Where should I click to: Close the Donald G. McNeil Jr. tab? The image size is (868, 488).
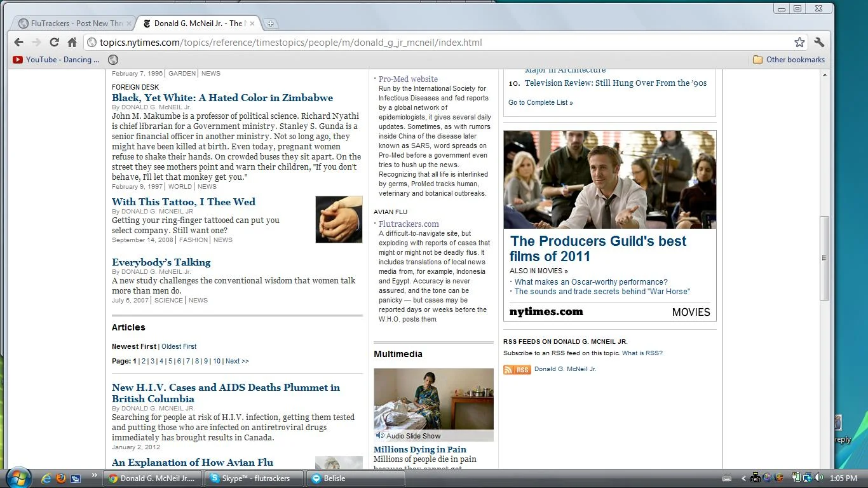pos(252,24)
